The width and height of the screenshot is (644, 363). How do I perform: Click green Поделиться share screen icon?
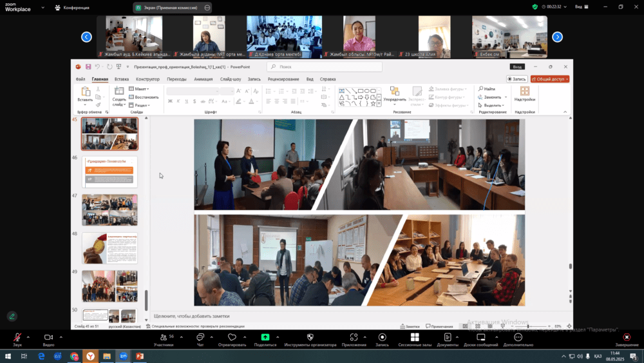[x=265, y=337]
